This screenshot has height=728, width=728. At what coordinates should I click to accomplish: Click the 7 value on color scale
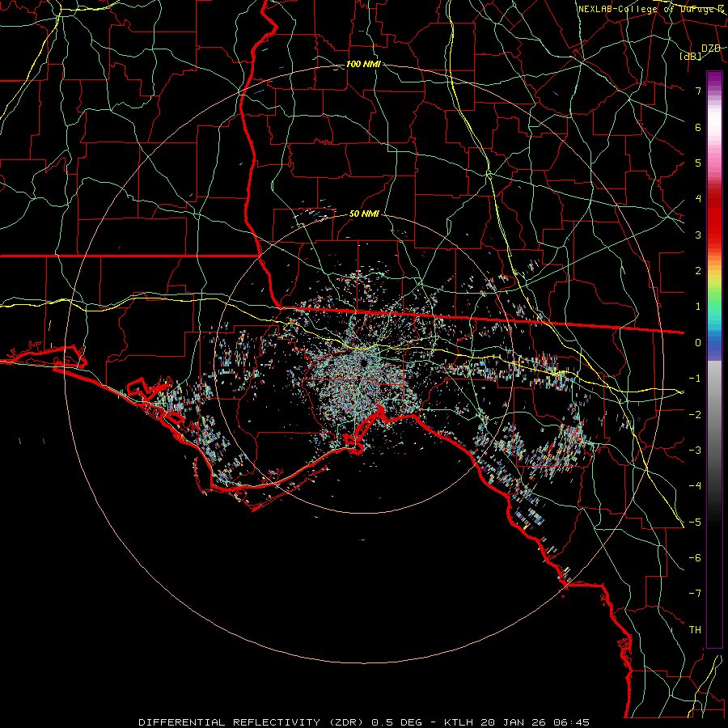click(x=698, y=91)
